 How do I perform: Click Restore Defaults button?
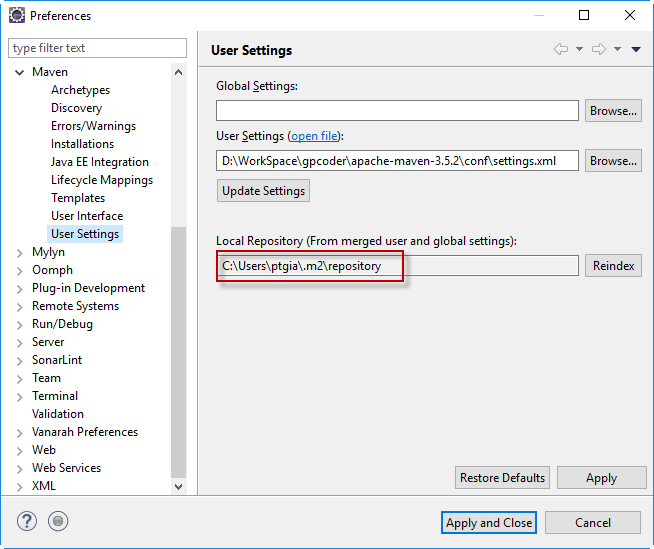(x=502, y=478)
